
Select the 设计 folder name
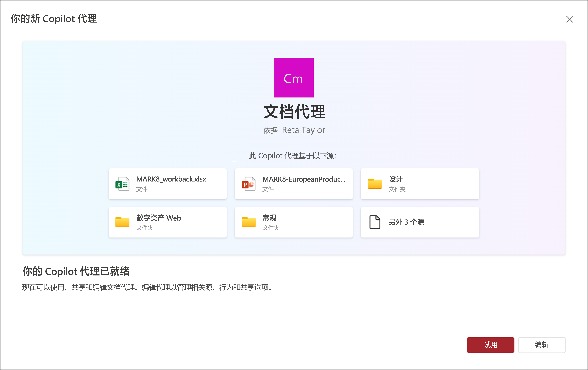click(x=395, y=179)
